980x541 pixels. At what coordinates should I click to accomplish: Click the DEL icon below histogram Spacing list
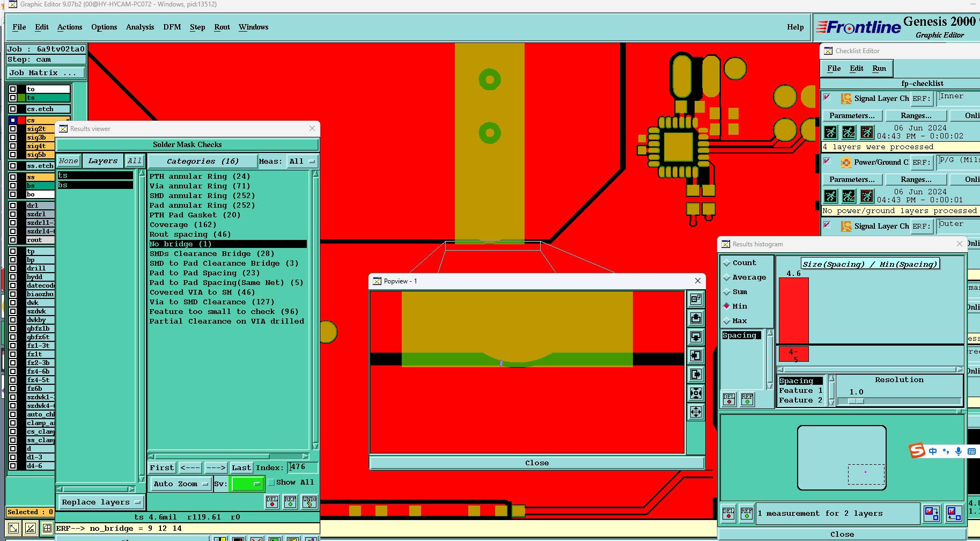[729, 399]
